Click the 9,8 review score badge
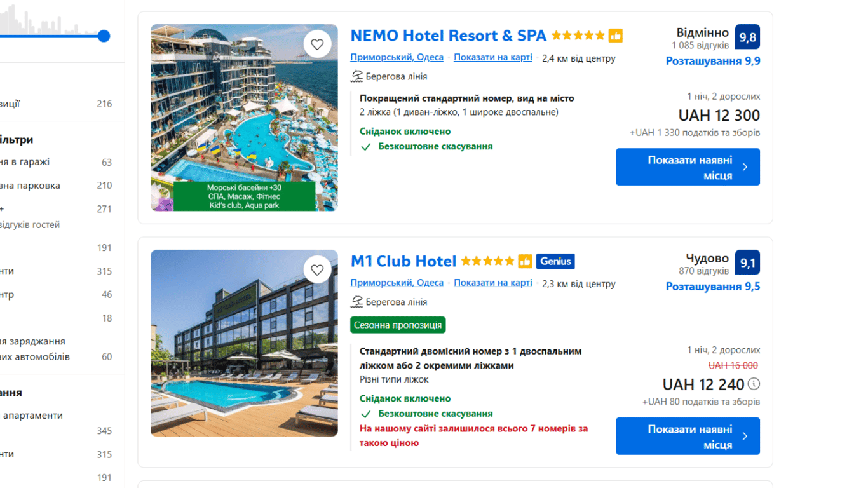Screen dimensions: 868x488 point(747,37)
